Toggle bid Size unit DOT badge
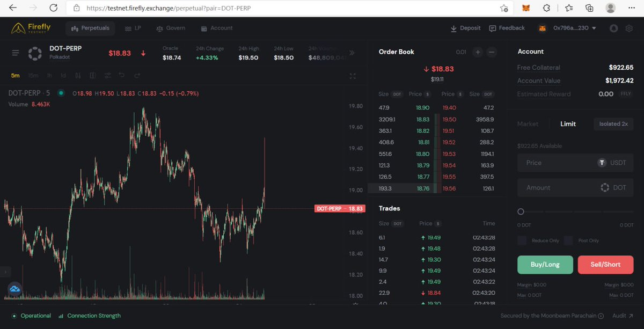Viewport: 644px width, 329px height. pyautogui.click(x=398, y=94)
